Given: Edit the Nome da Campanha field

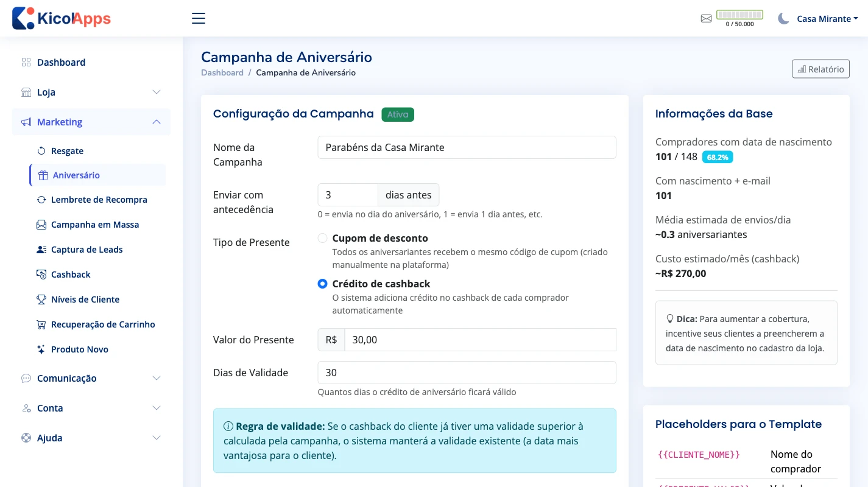Looking at the screenshot, I should (467, 147).
